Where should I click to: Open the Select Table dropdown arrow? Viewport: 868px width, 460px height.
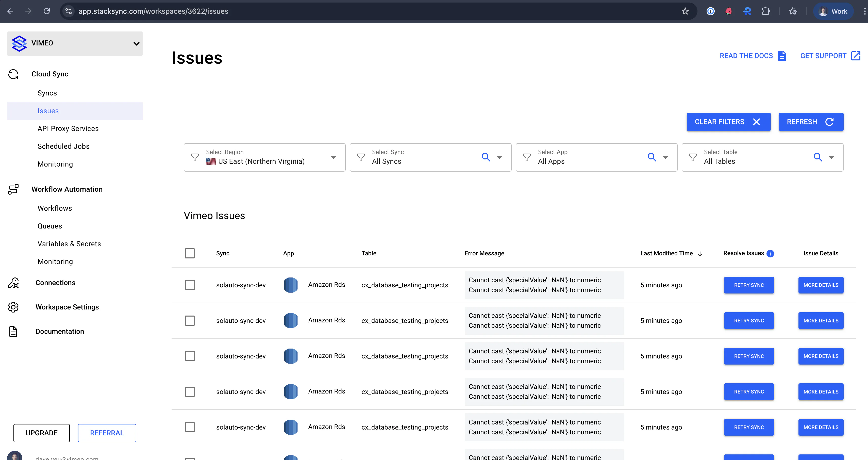[x=831, y=157]
